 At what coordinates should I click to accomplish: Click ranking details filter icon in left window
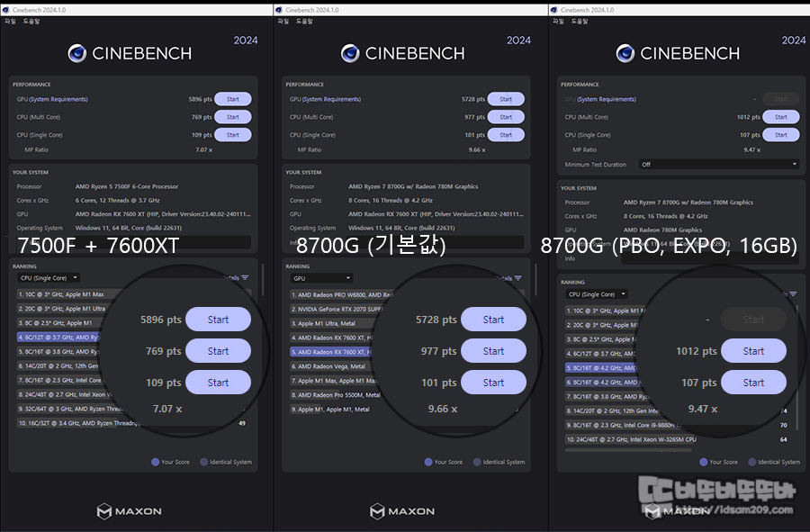(245, 278)
